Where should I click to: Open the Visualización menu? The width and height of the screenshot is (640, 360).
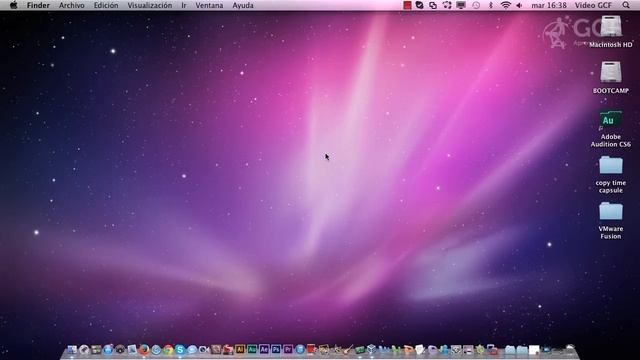coord(149,5)
